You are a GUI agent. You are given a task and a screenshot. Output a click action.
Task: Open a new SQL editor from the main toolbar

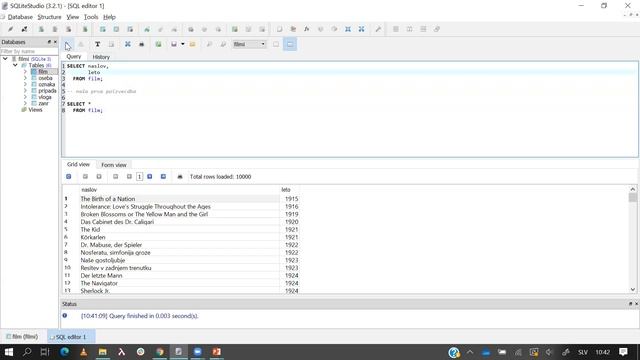(x=279, y=29)
